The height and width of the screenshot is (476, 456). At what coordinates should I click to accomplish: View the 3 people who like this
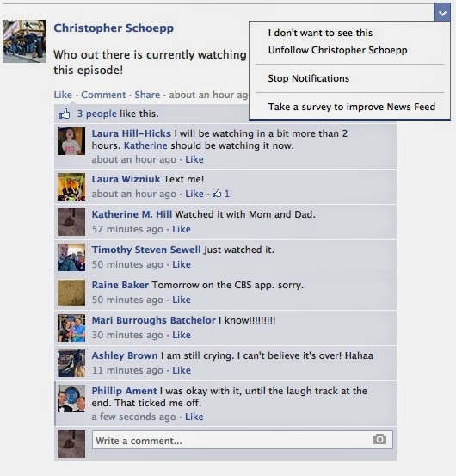click(x=96, y=114)
